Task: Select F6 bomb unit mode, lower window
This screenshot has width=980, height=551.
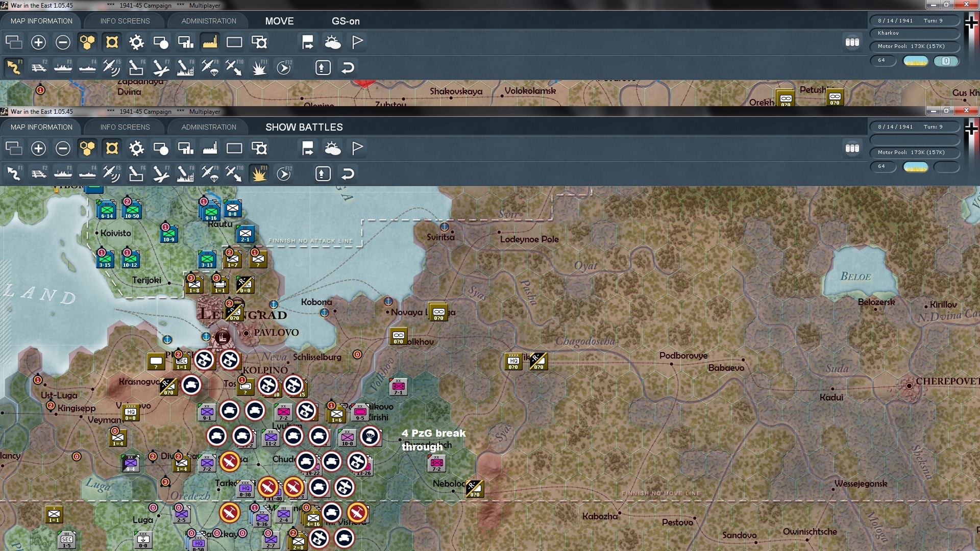Action: [136, 173]
